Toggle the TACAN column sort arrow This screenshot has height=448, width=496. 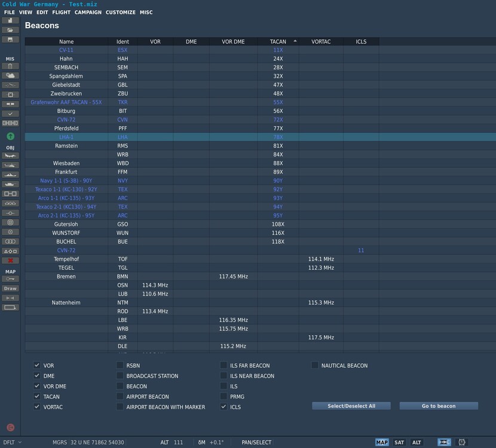pos(295,41)
